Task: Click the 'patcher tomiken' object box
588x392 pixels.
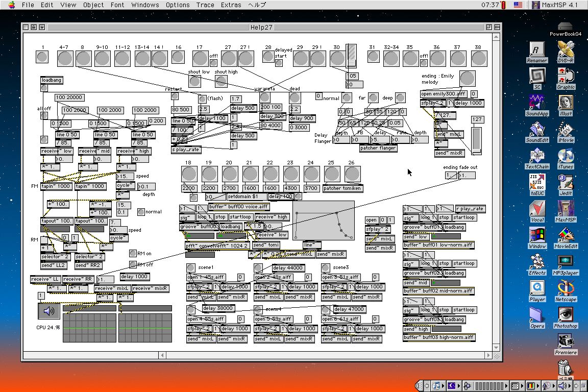Action: [x=342, y=188]
